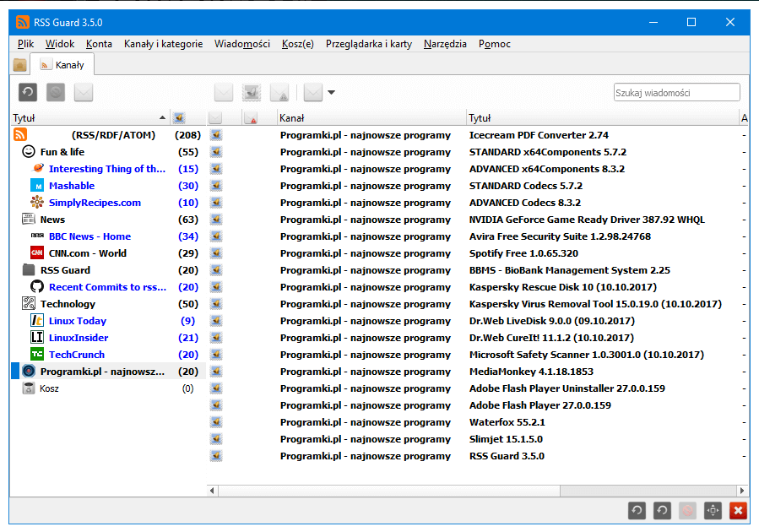The height and width of the screenshot is (532, 759).
Task: Toggle read status of Icecream PDF Converter row
Action: click(x=216, y=135)
